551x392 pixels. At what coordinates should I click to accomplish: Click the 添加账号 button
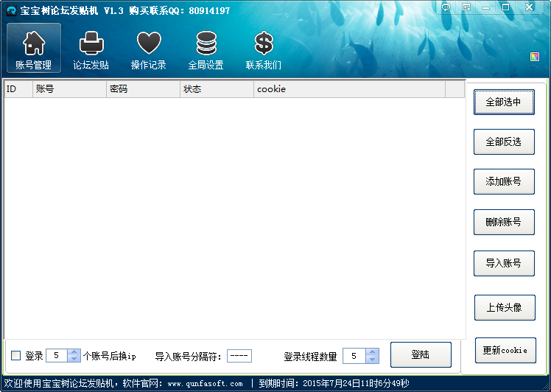(504, 181)
